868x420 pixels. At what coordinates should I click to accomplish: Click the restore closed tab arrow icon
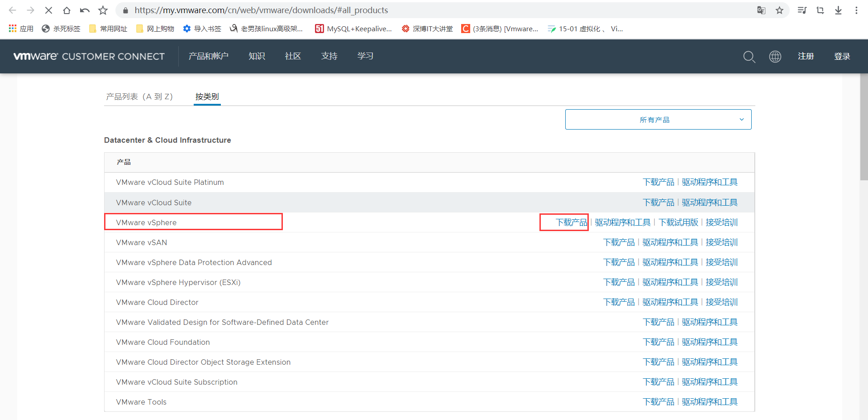click(85, 10)
